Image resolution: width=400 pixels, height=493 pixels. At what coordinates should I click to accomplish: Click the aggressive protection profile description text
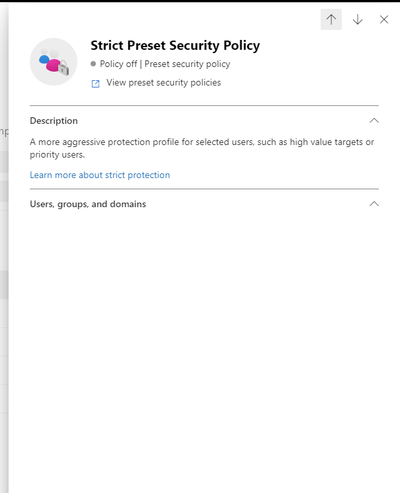[202, 148]
